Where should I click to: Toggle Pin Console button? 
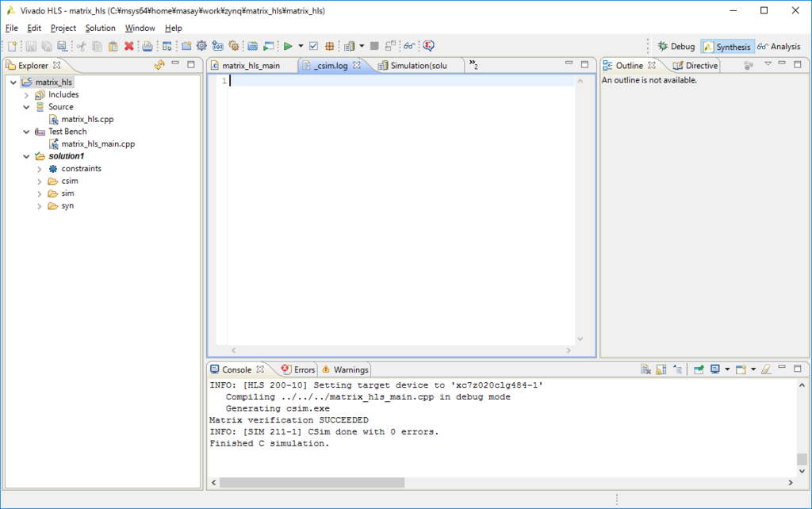point(699,369)
